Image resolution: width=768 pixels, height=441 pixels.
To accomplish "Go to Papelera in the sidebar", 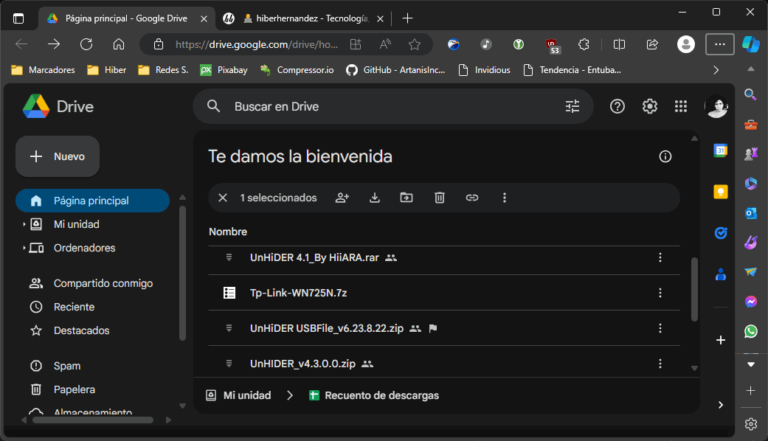I will [74, 389].
